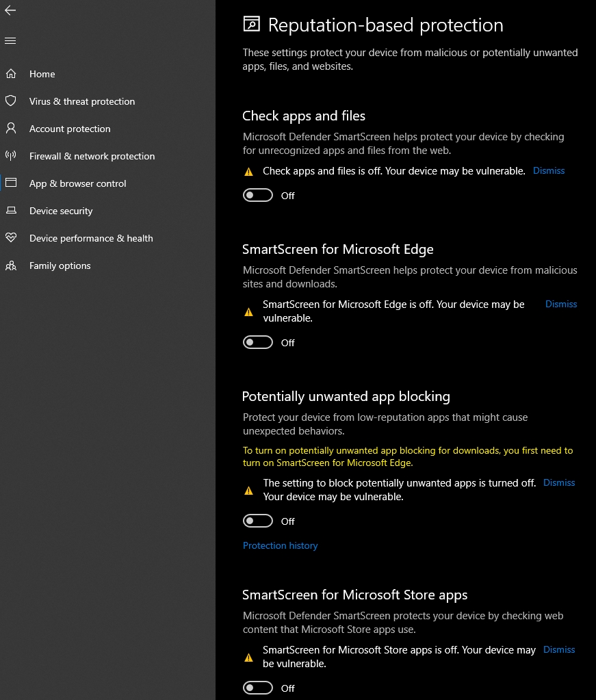Click the back arrow icon
Viewport: 596px width, 700px height.
(10, 10)
